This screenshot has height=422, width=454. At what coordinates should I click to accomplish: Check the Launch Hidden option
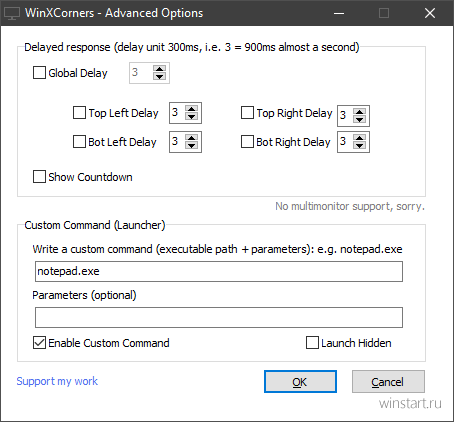(x=312, y=343)
